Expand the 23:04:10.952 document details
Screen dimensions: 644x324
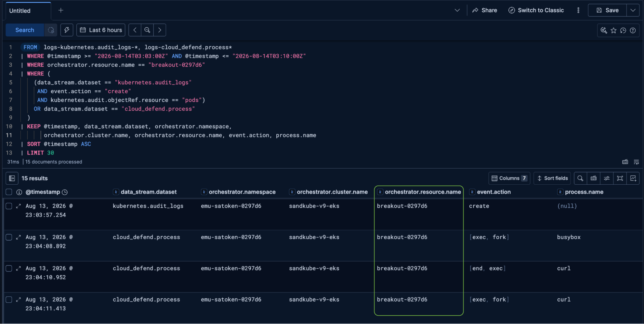click(18, 268)
